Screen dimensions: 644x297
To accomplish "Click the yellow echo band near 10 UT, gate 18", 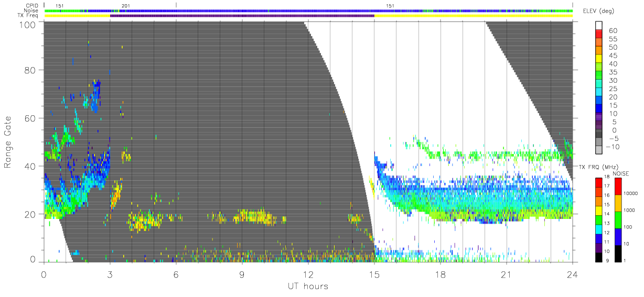I will (x=254, y=217).
